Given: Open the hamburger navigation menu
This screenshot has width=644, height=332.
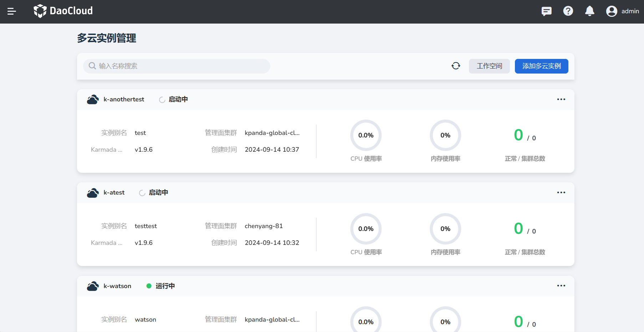Looking at the screenshot, I should tap(12, 11).
